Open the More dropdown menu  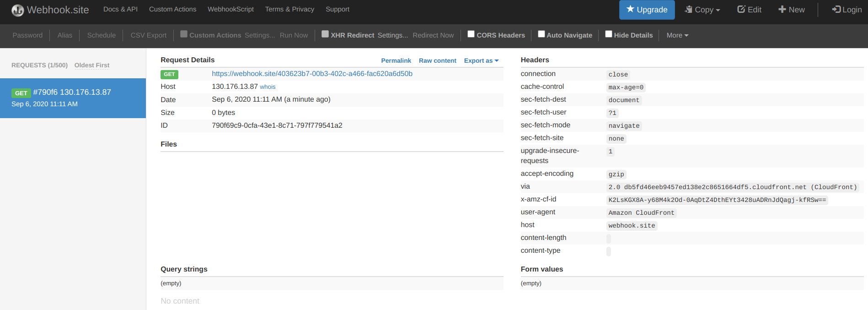point(677,35)
